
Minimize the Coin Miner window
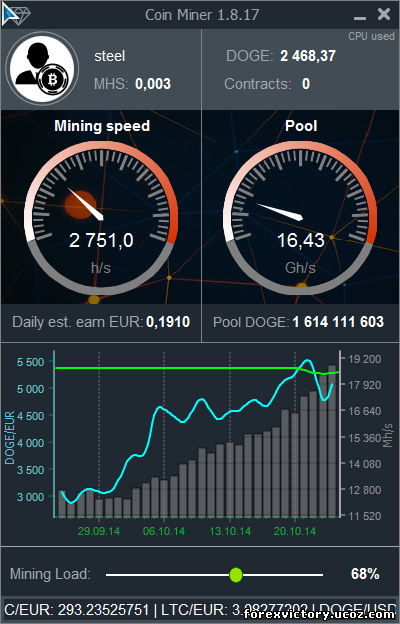tap(360, 18)
